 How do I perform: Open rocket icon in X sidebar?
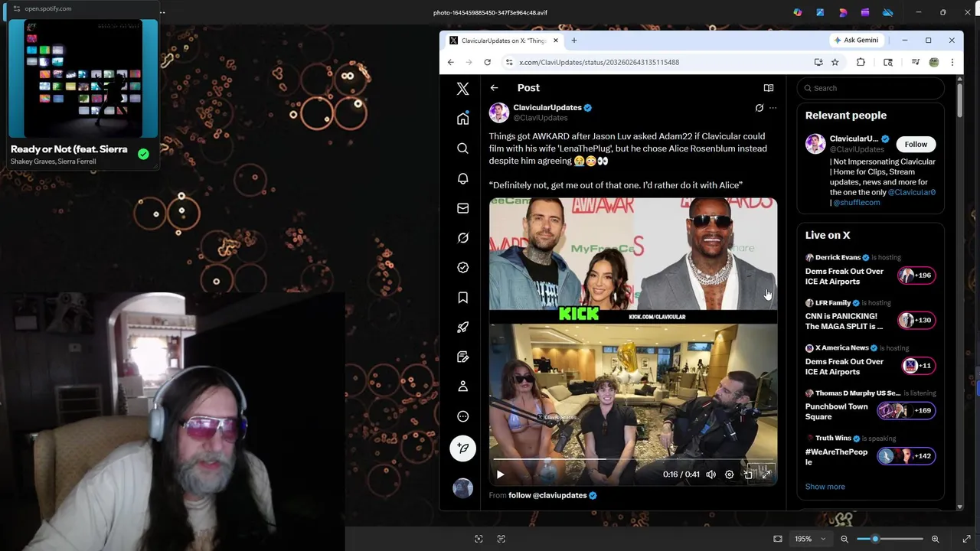tap(462, 328)
